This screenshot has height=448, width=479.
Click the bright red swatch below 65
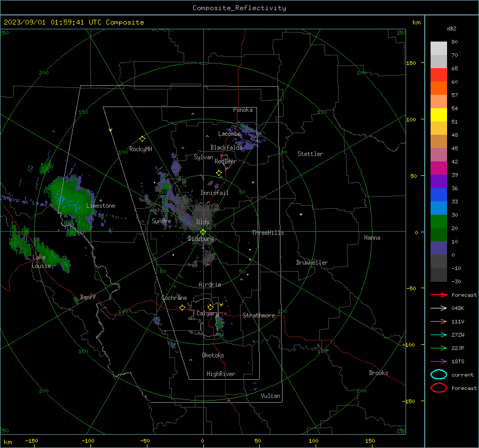[439, 75]
